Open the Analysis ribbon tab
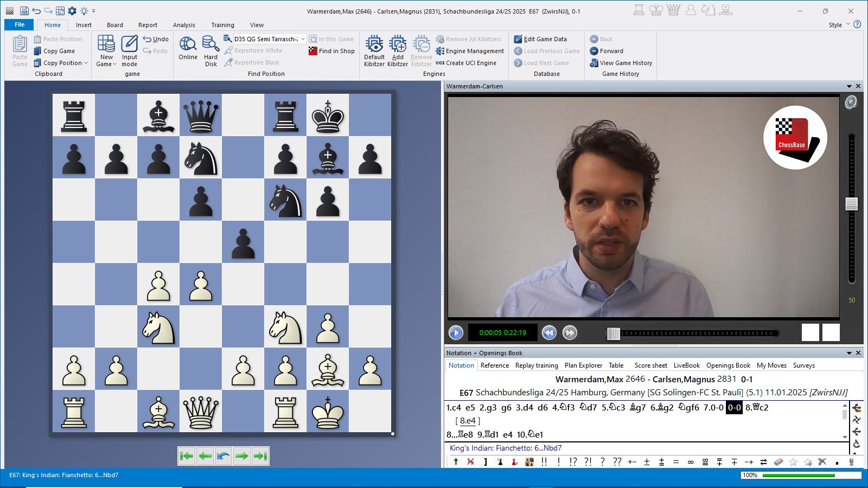The image size is (868, 488). tap(184, 25)
